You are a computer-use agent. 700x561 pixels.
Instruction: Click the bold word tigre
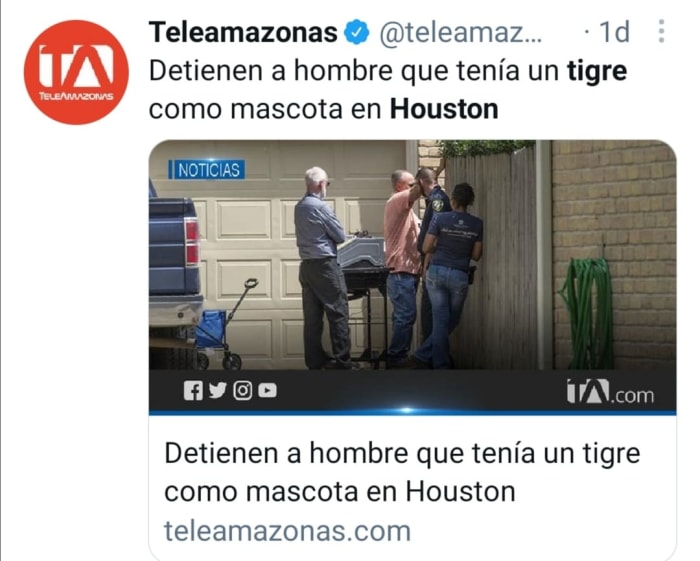[597, 72]
